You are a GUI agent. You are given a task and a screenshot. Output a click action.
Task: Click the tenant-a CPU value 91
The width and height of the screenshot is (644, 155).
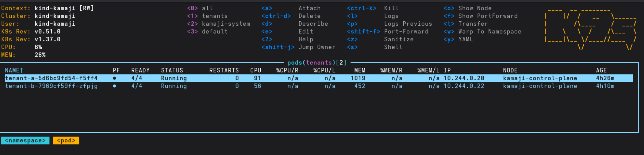point(257,78)
